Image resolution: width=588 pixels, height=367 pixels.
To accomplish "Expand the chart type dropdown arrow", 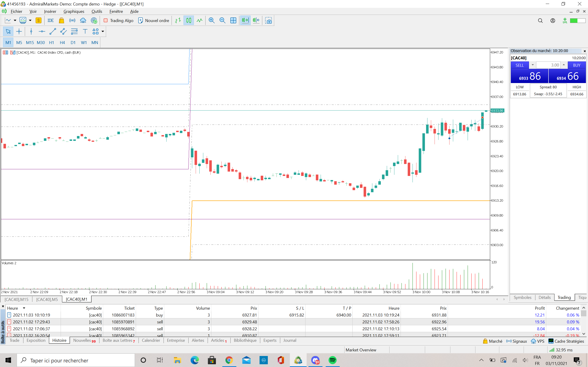I will tap(15, 21).
